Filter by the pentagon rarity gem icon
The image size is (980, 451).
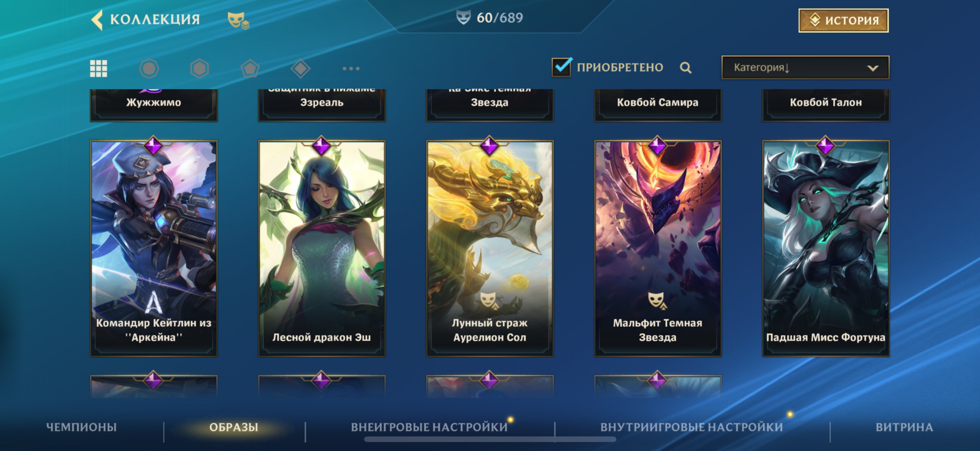click(x=250, y=68)
